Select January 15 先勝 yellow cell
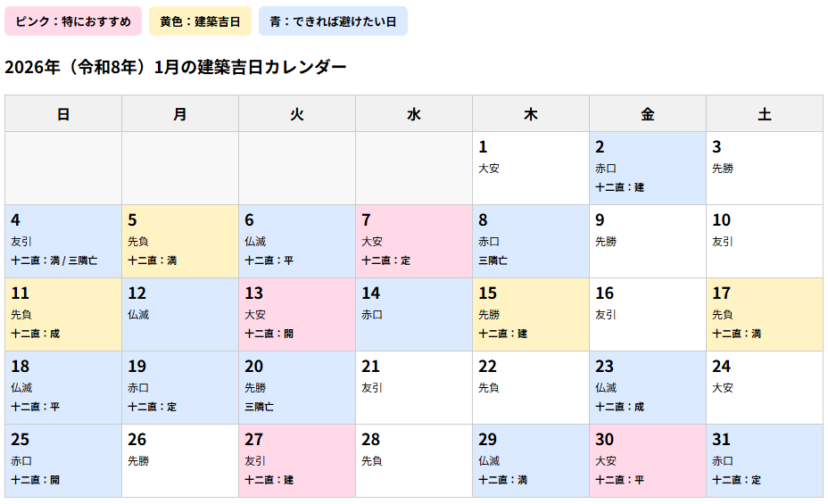The width and height of the screenshot is (828, 504). pos(531,315)
